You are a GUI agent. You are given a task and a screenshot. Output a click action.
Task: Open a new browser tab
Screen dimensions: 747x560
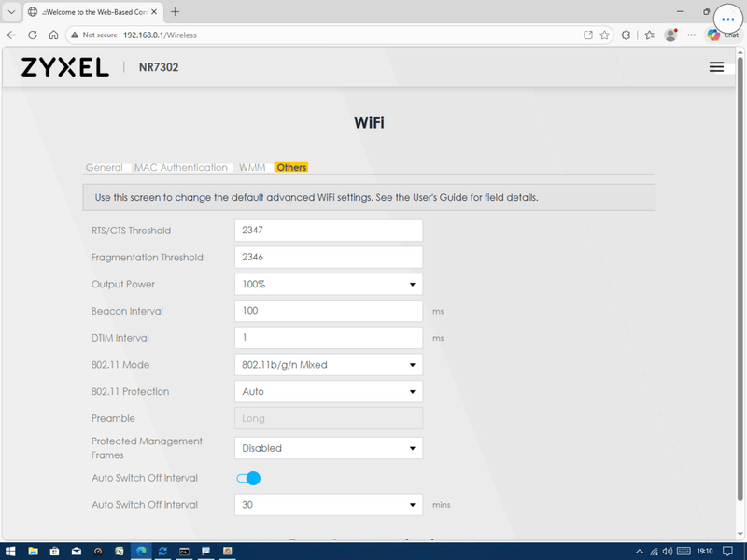pos(175,12)
